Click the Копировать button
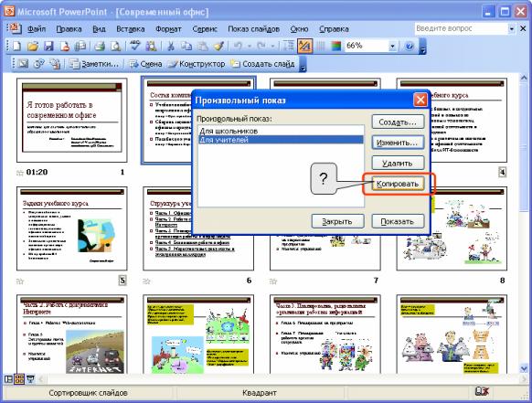This screenshot has height=403, width=532. point(398,184)
